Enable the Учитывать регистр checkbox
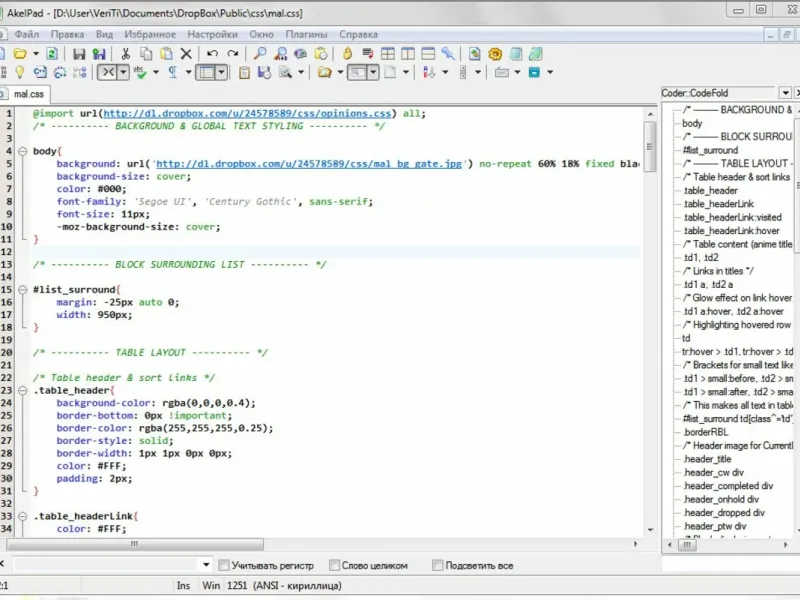The width and height of the screenshot is (800, 600). click(x=225, y=565)
